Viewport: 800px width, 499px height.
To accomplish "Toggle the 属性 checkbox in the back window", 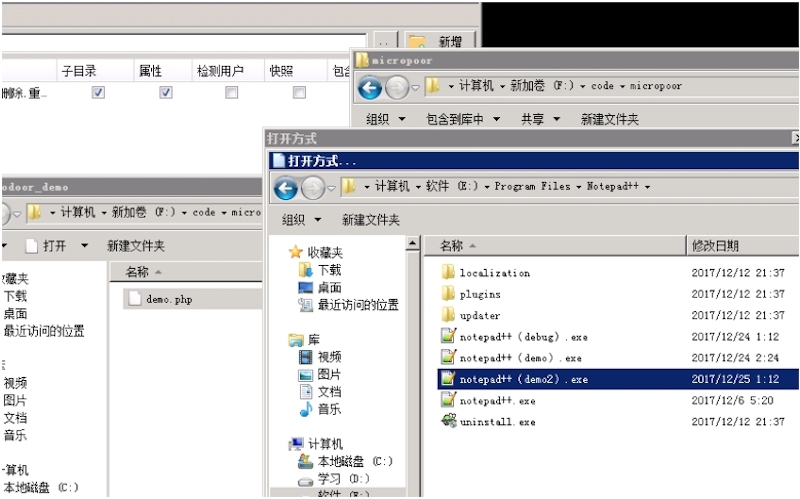I will 165,92.
